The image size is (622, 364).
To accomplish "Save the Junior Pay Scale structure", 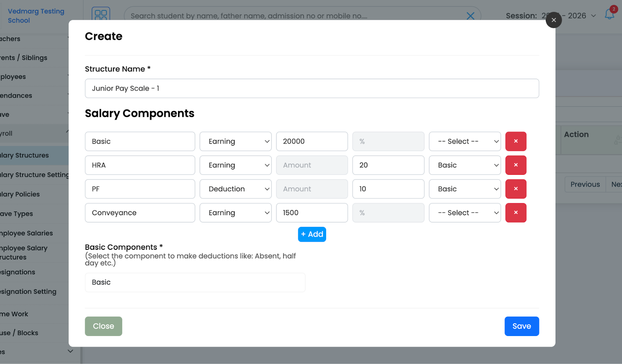I will pos(521,326).
